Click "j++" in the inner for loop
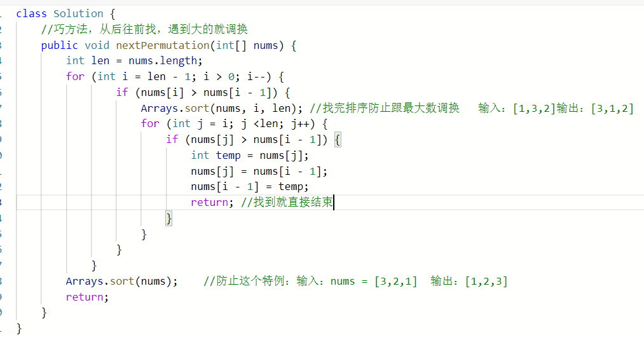 click(300, 123)
